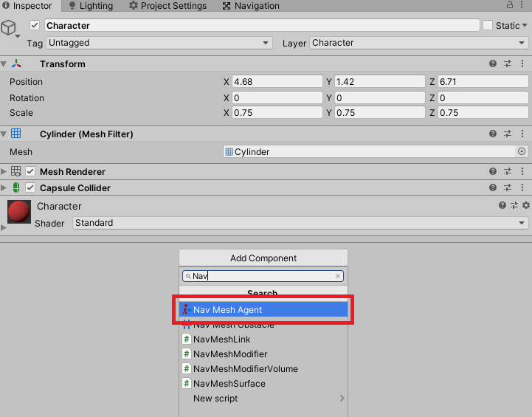This screenshot has height=417, width=532.
Task: Click the Position Z field
Action: pos(483,81)
